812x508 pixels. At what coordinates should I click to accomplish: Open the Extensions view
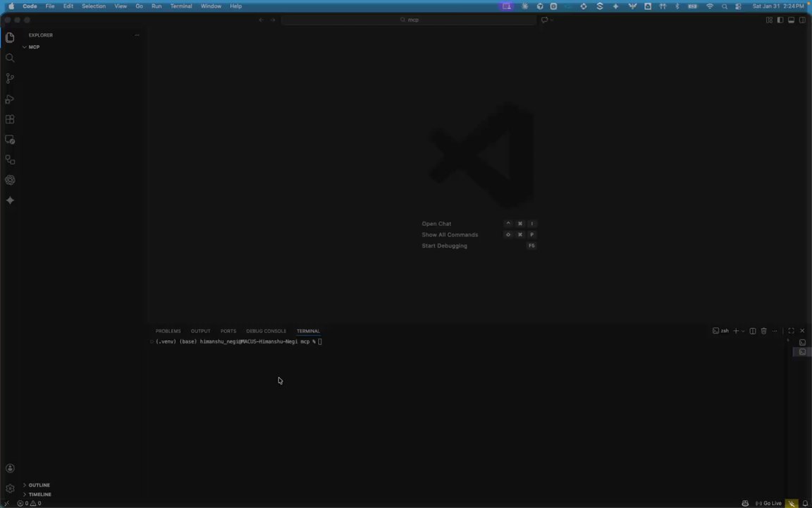[10, 119]
